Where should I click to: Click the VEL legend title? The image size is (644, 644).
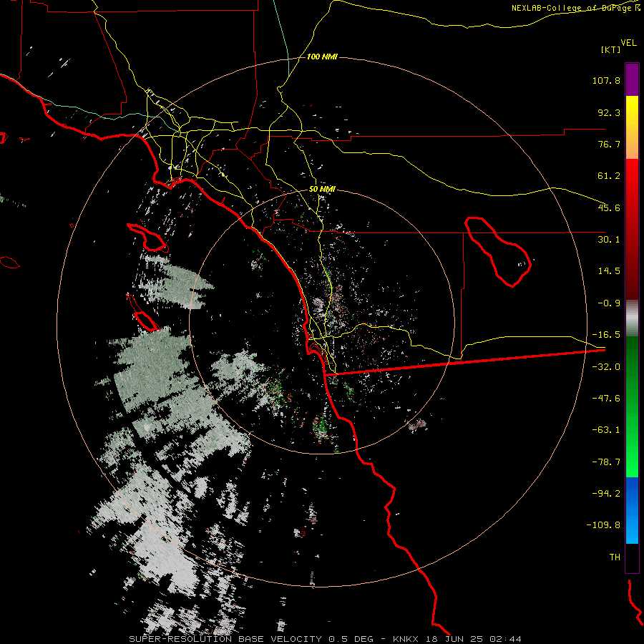(x=628, y=43)
